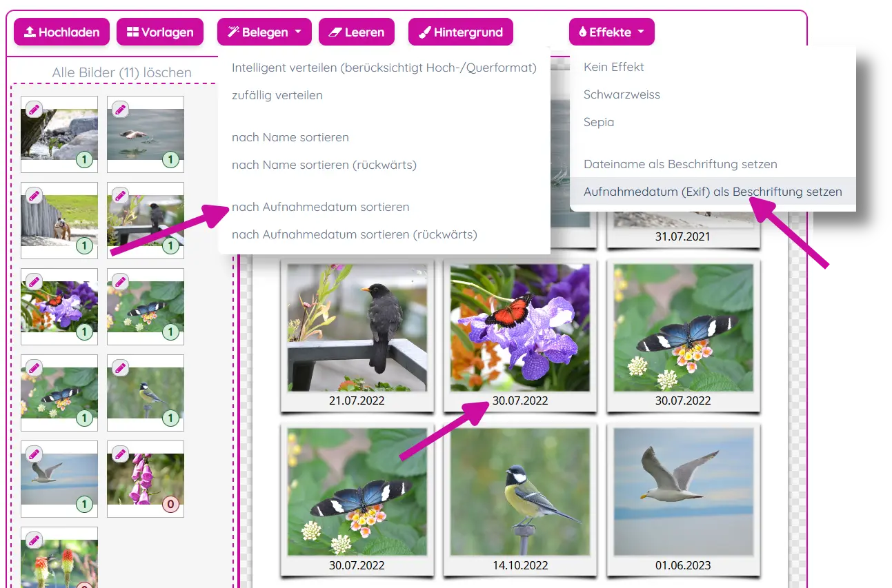Screen dimensions: 892x588
Task: Click the Hochladen upload button
Action: tap(62, 32)
